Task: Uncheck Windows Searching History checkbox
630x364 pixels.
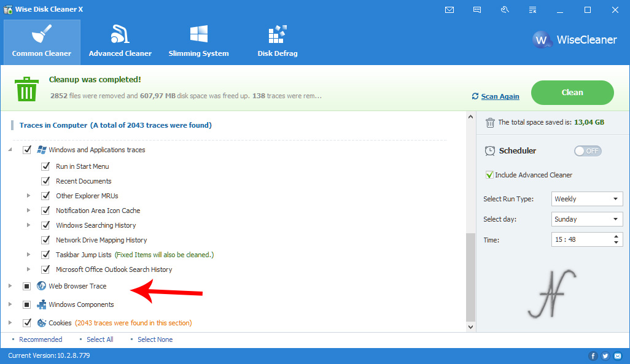Action: [x=45, y=225]
